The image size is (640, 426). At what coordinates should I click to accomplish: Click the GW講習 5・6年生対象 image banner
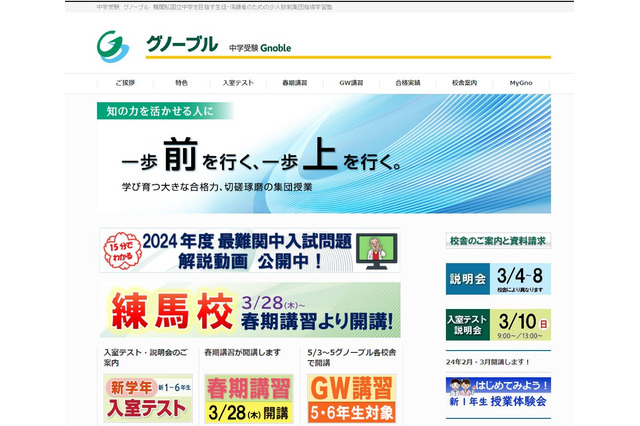click(351, 398)
